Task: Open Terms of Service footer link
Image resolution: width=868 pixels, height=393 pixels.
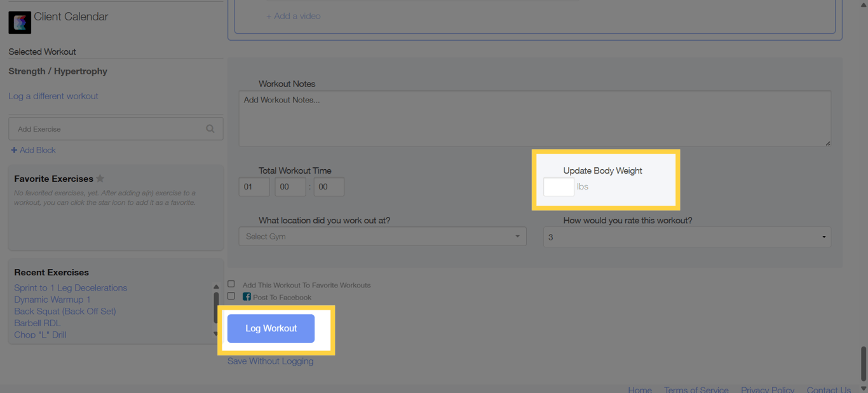Action: tap(696, 390)
